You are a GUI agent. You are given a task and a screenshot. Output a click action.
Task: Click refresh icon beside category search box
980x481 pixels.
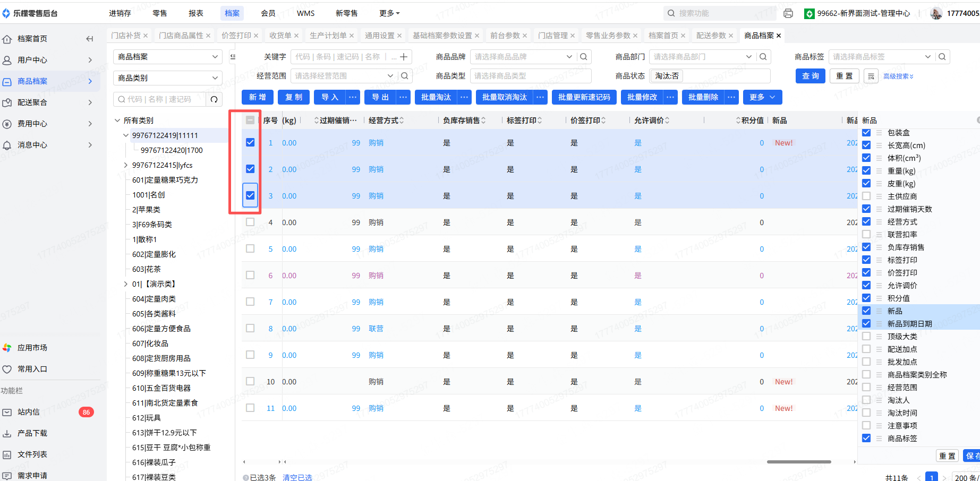[214, 99]
